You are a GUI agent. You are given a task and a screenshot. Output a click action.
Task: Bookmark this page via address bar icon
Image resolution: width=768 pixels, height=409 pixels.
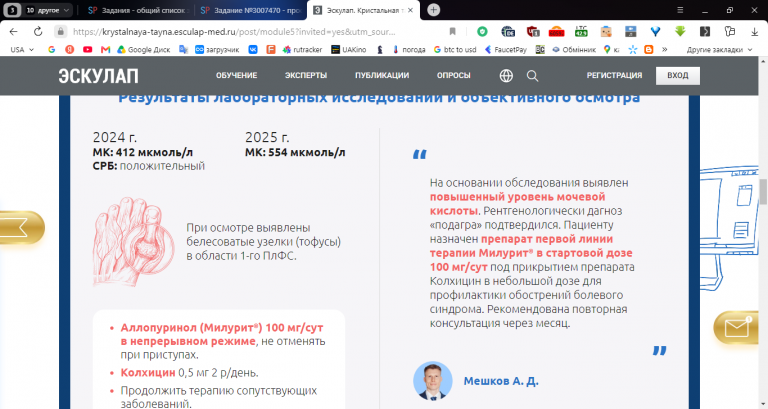(452, 32)
